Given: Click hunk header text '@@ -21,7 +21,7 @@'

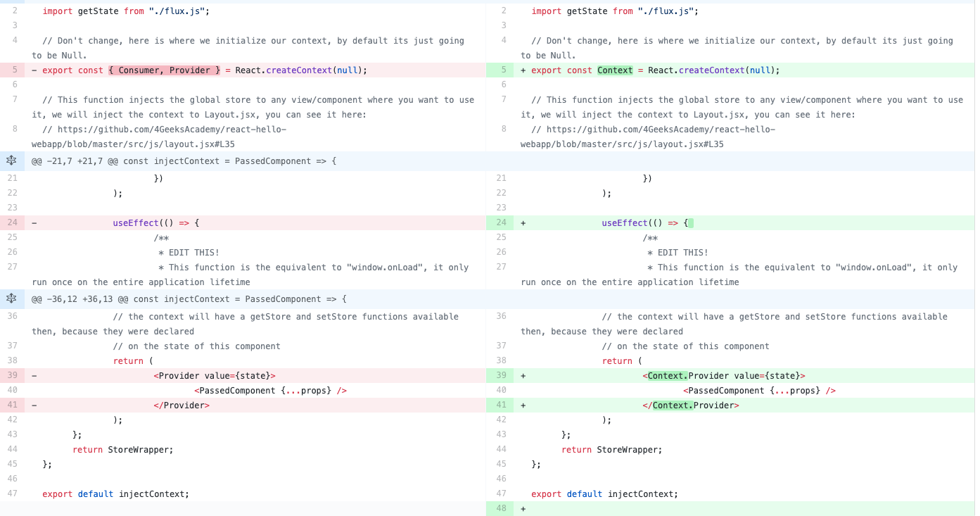Looking at the screenshot, I should point(76,161).
